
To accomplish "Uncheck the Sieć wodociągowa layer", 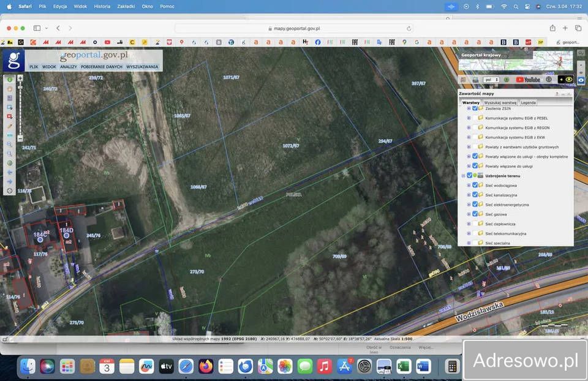I will [x=475, y=185].
